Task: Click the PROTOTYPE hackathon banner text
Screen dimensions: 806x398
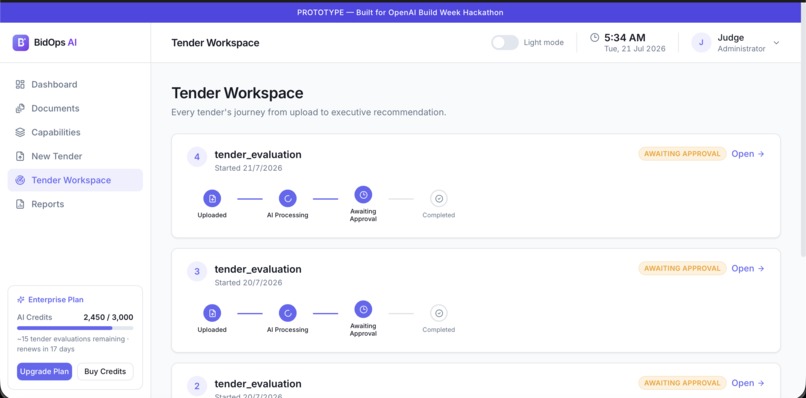Action: pyautogui.click(x=400, y=12)
